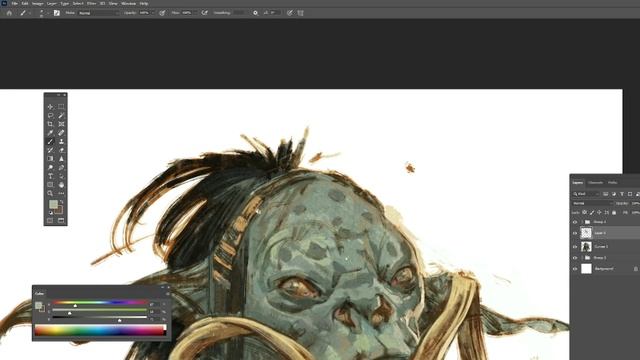
Task: Select the Rectangular Marquee tool
Action: coord(61,107)
